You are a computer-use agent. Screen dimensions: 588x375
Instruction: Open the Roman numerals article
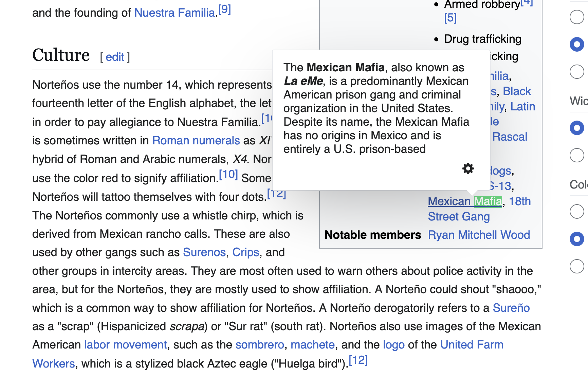196,141
